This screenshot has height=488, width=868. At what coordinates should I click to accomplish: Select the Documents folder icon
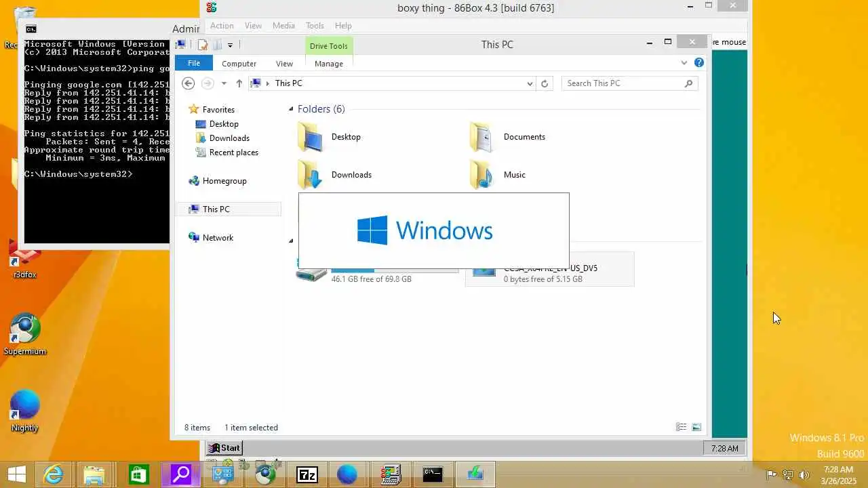click(x=483, y=137)
